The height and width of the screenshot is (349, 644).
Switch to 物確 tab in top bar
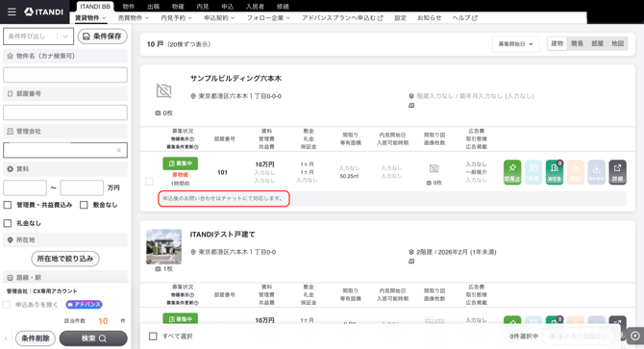178,6
